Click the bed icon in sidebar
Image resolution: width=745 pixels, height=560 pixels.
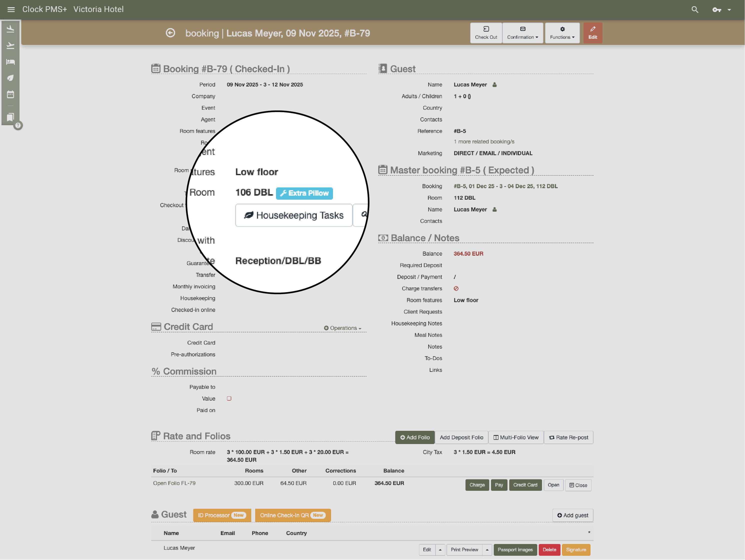point(10,62)
